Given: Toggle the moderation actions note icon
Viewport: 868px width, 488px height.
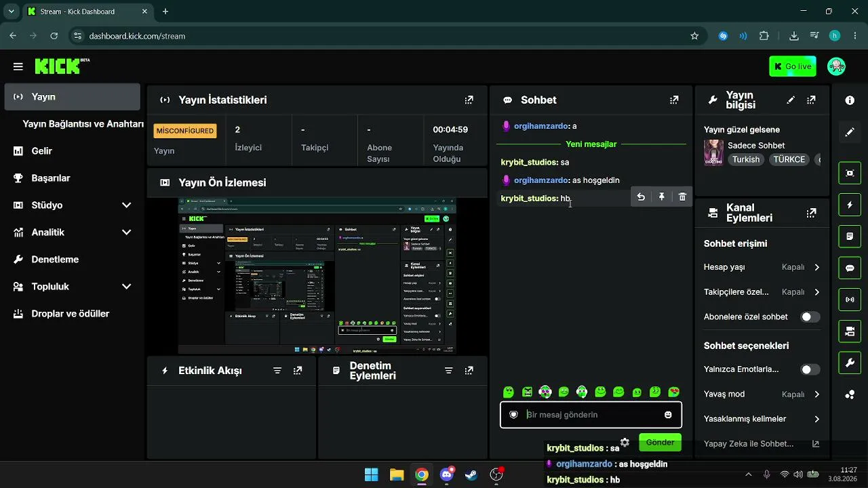Looking at the screenshot, I should coord(850,237).
